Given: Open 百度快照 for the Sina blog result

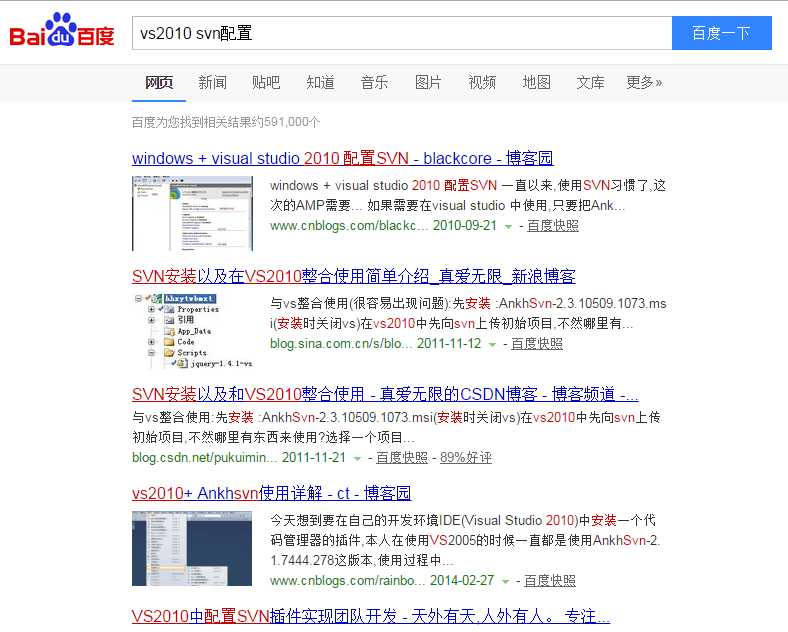Looking at the screenshot, I should coord(537,344).
